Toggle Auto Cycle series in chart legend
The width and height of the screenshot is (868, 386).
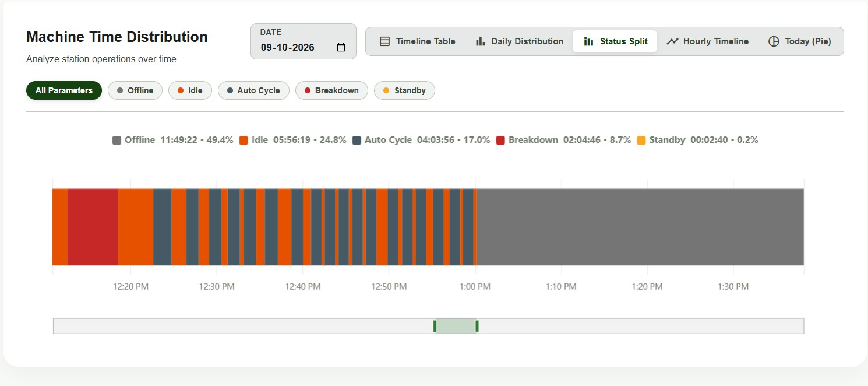(421, 140)
